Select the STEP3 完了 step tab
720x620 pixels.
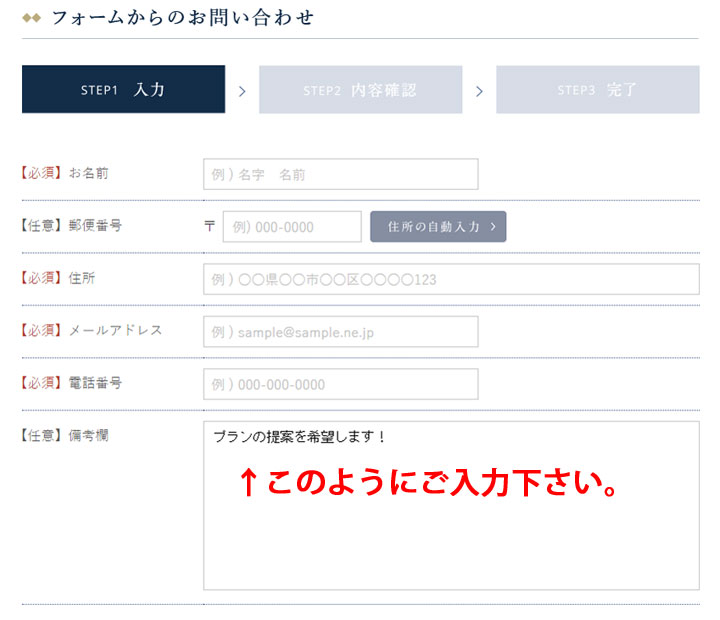(x=598, y=89)
